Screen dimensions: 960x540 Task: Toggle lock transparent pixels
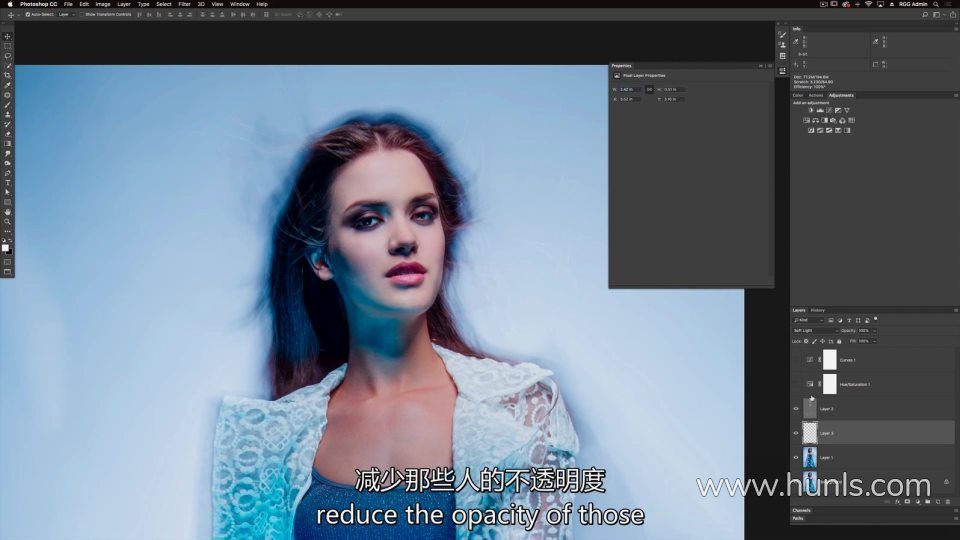tap(806, 341)
